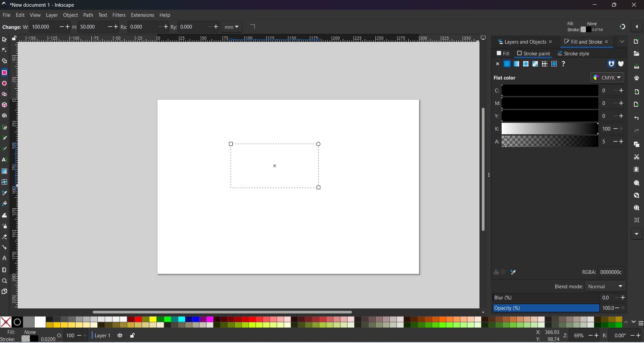This screenshot has height=343, width=644.
Task: Toggle Layer 1 visibility eye
Action: click(120, 336)
